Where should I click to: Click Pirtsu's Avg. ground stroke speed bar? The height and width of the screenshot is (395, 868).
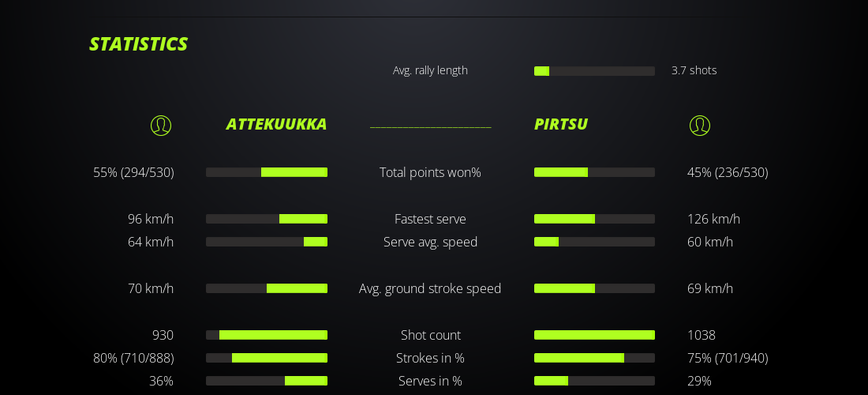[x=594, y=288]
